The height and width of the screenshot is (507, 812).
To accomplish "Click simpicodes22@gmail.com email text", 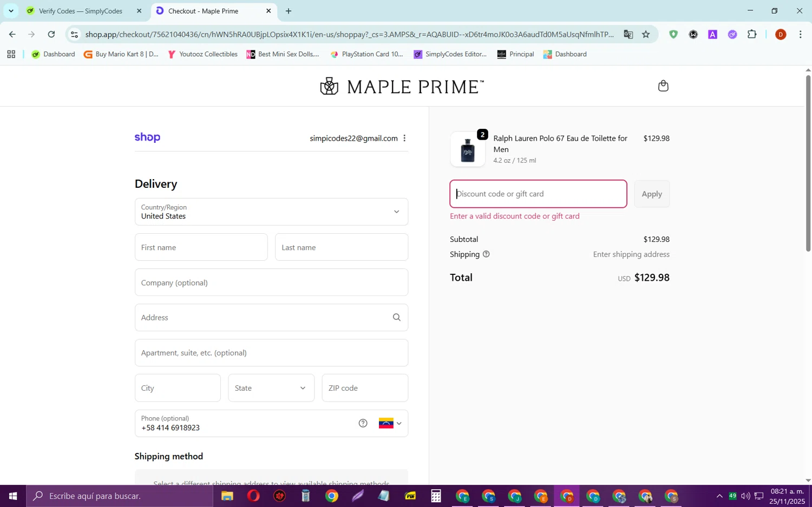I will pos(353,138).
